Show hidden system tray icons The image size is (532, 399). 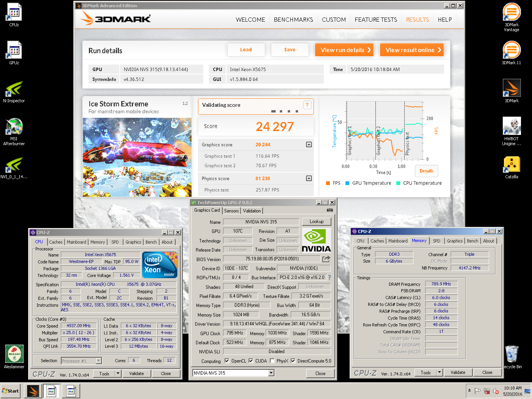470,391
